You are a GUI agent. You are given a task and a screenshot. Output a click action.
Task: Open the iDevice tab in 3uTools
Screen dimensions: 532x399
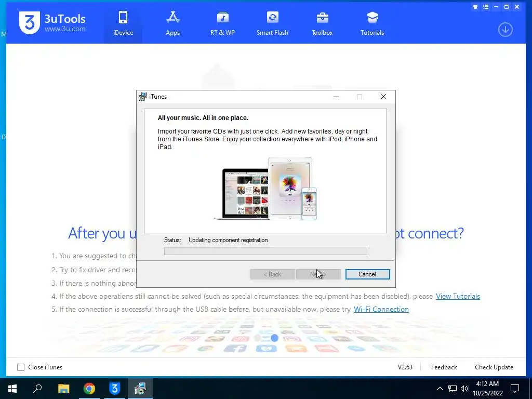click(123, 23)
